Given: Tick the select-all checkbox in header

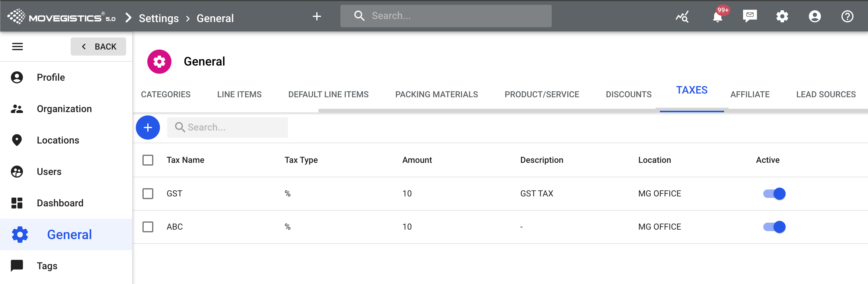Looking at the screenshot, I should pyautogui.click(x=148, y=160).
